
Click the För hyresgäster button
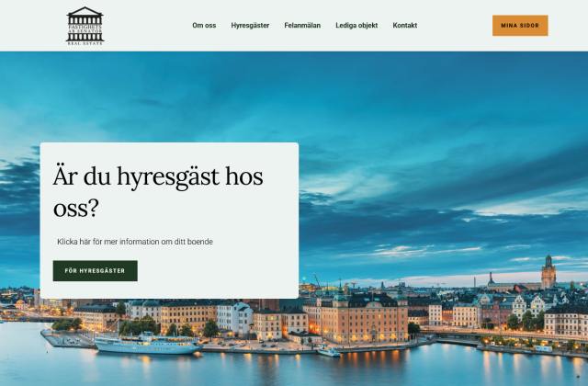click(96, 271)
